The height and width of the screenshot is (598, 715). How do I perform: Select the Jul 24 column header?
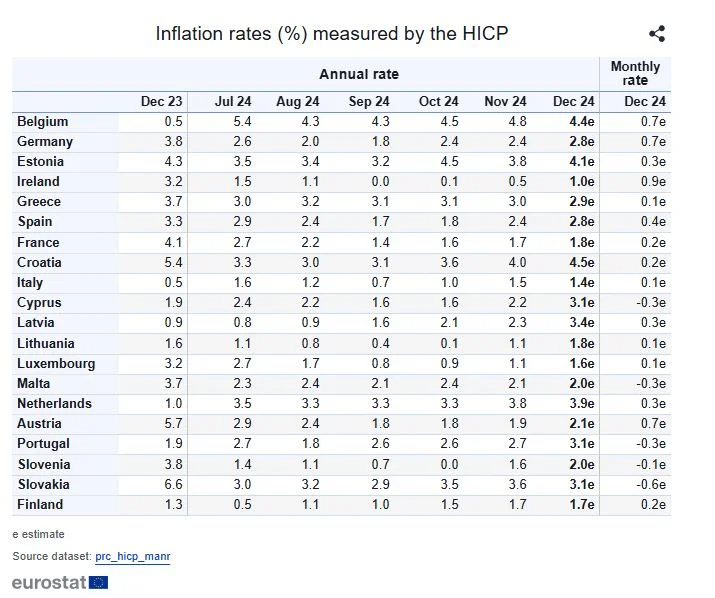(235, 102)
